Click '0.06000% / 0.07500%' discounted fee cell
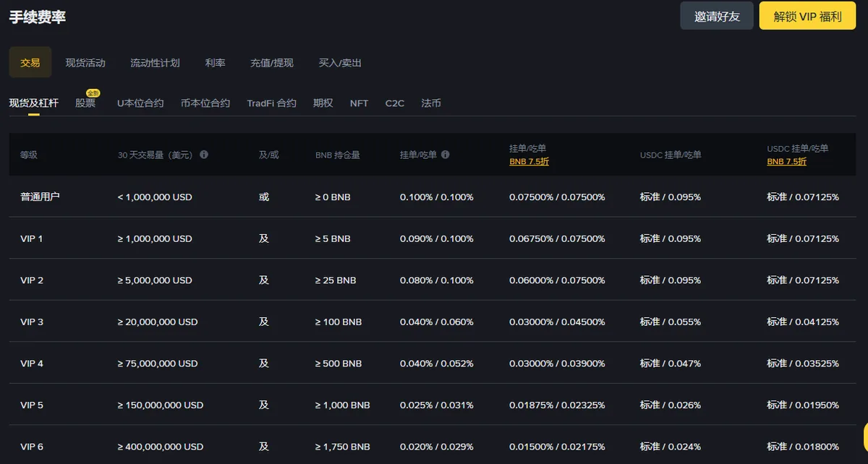868x464 pixels. (557, 280)
